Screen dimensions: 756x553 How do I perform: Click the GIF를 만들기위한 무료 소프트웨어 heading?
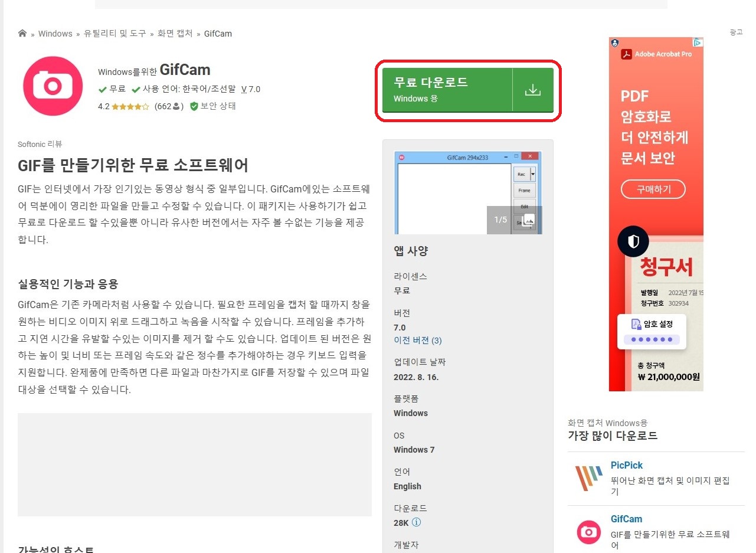(x=133, y=165)
